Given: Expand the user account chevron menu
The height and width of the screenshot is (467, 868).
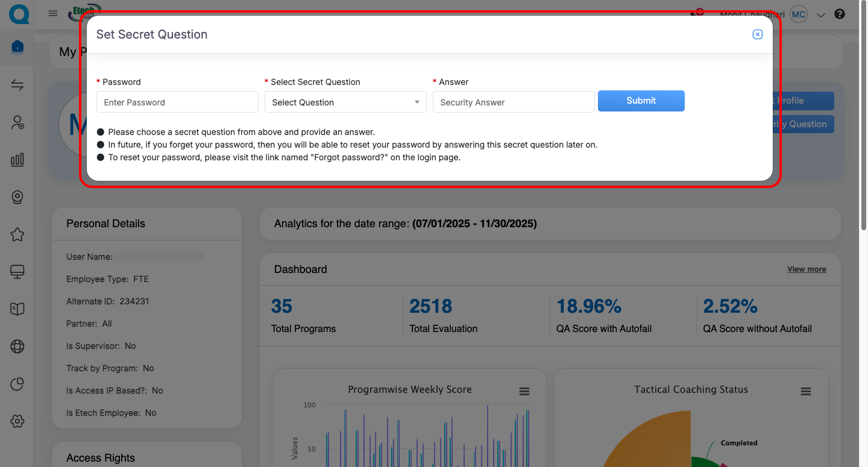Looking at the screenshot, I should pos(821,15).
